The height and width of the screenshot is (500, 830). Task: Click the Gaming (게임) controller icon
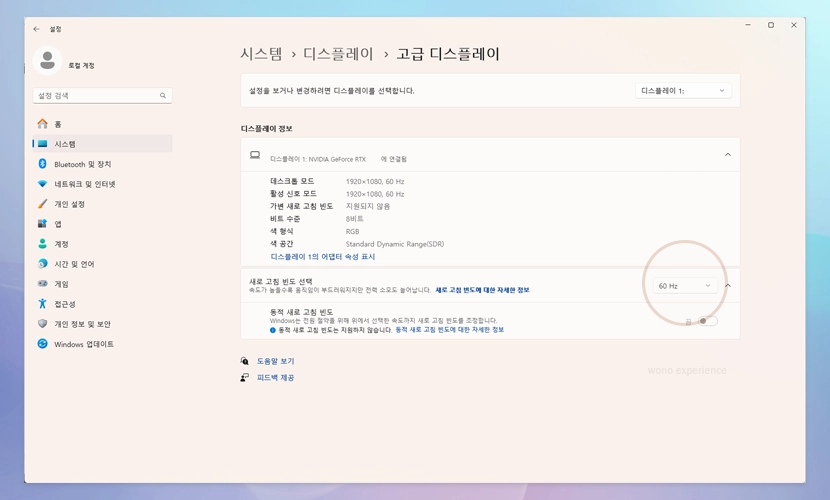click(x=42, y=284)
